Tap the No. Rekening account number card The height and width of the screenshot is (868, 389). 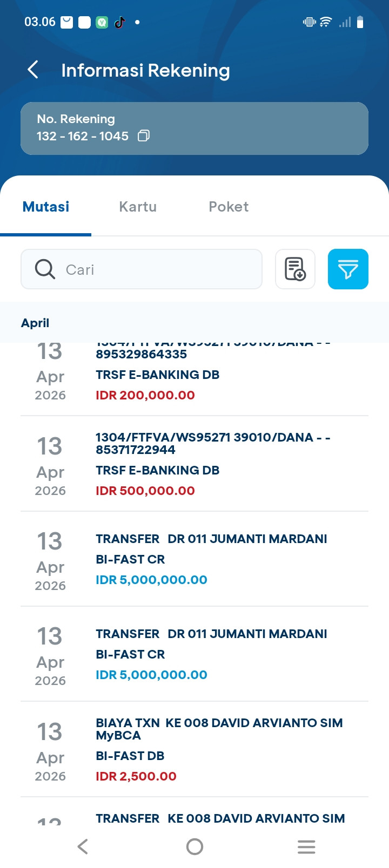(194, 128)
